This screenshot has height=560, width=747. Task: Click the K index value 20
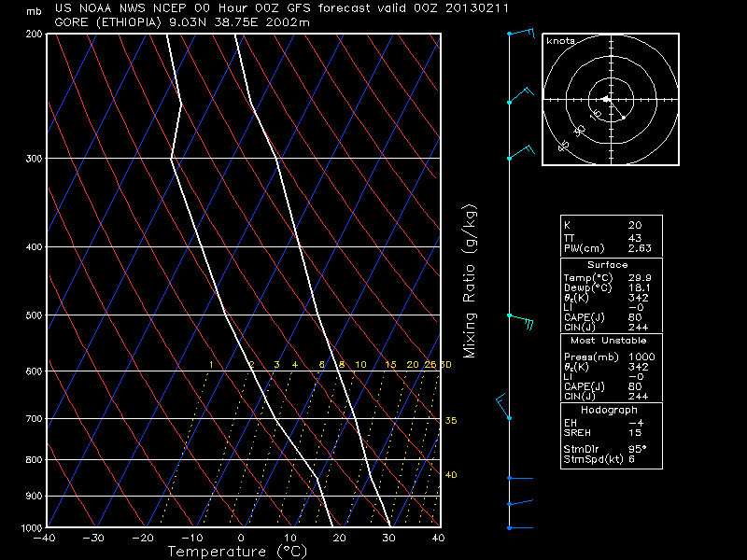pyautogui.click(x=635, y=225)
